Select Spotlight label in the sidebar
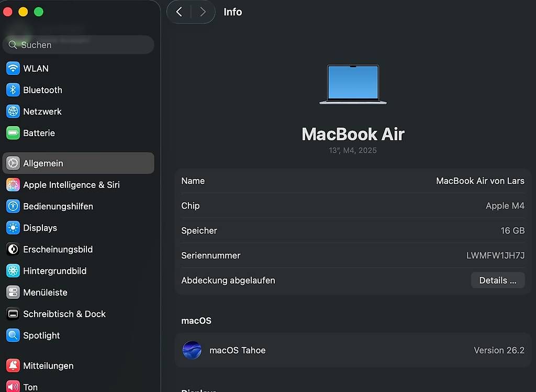 (x=41, y=335)
